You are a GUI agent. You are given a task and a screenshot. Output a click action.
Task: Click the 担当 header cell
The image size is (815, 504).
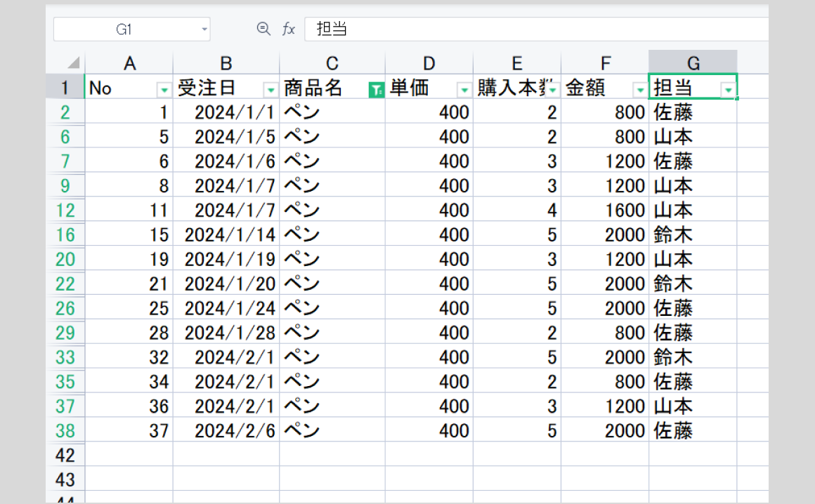[x=693, y=87]
